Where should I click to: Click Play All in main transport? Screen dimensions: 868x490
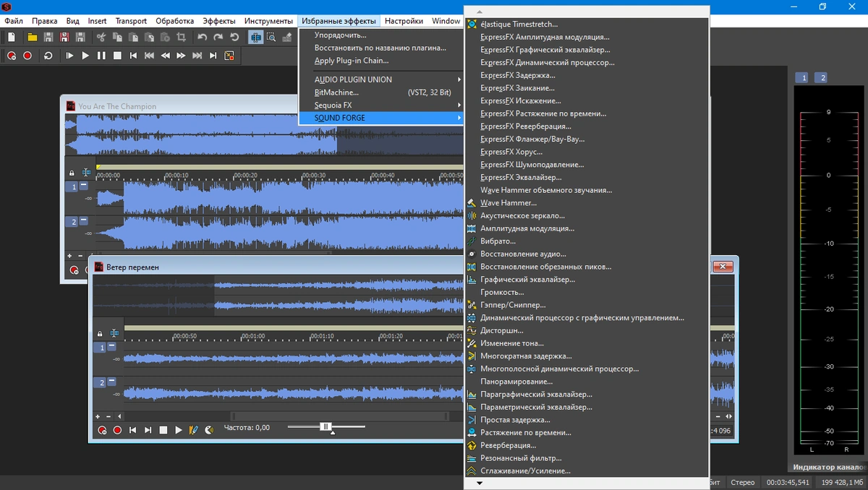69,56
